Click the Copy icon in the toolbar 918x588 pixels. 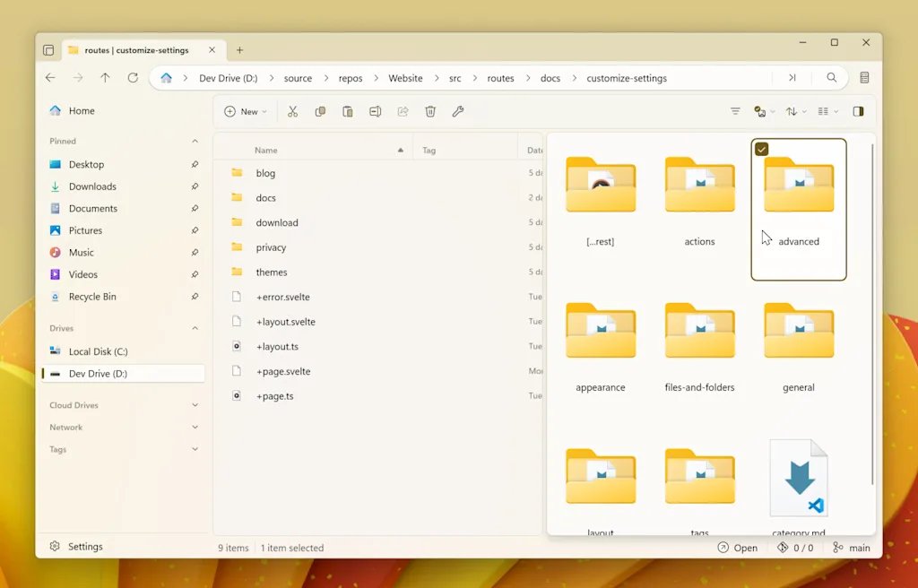[320, 111]
